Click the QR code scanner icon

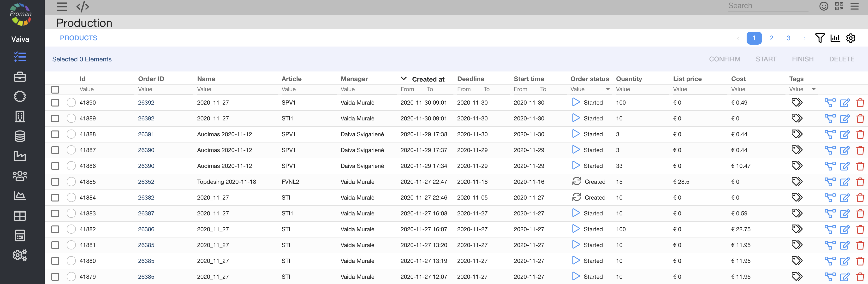point(839,6)
